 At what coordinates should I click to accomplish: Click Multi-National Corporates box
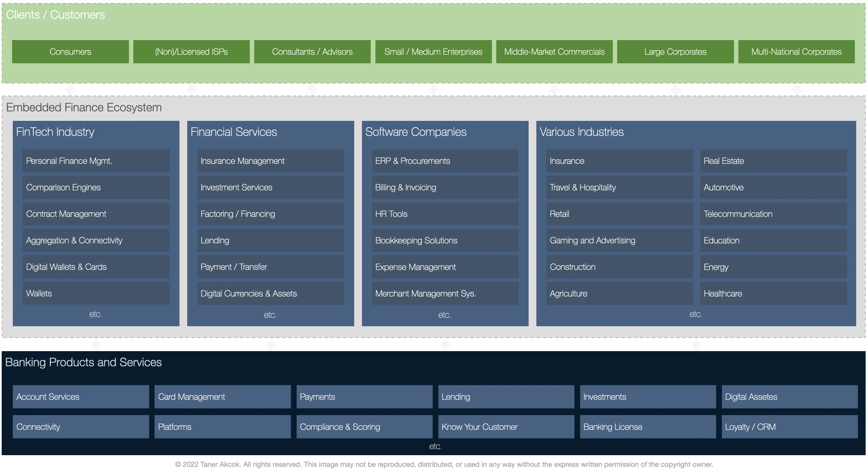coord(796,52)
